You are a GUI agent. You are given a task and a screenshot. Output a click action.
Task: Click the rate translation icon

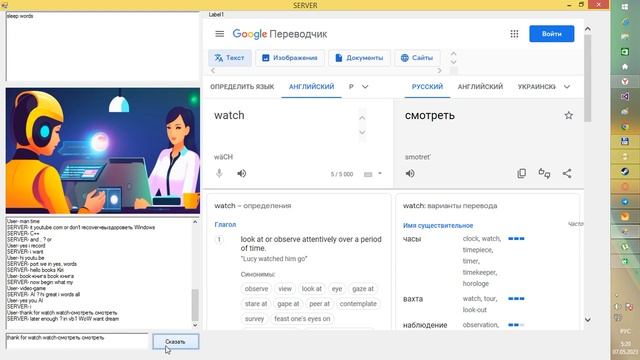click(544, 173)
